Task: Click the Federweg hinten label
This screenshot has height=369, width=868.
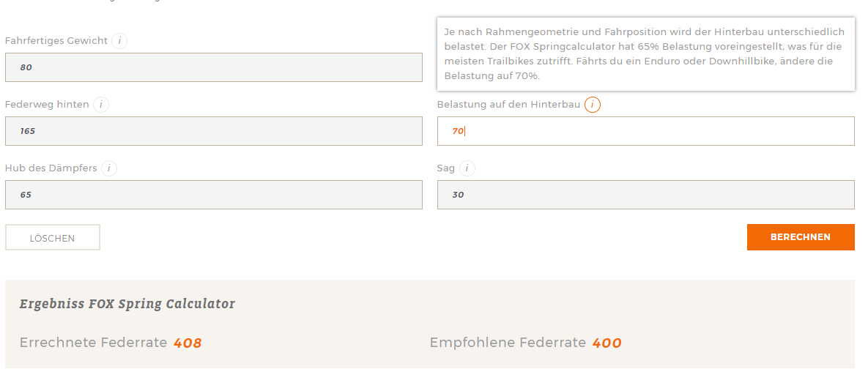Action: 47,105
